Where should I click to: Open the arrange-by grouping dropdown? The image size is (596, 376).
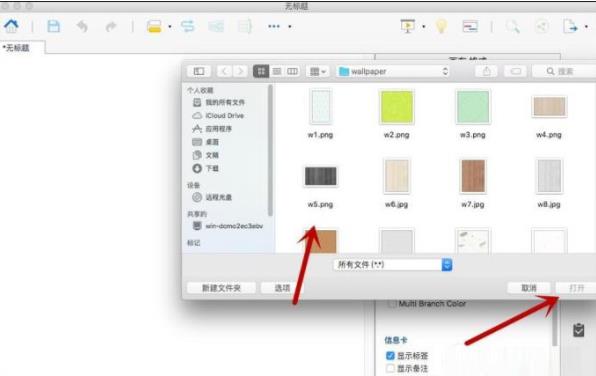(x=317, y=71)
